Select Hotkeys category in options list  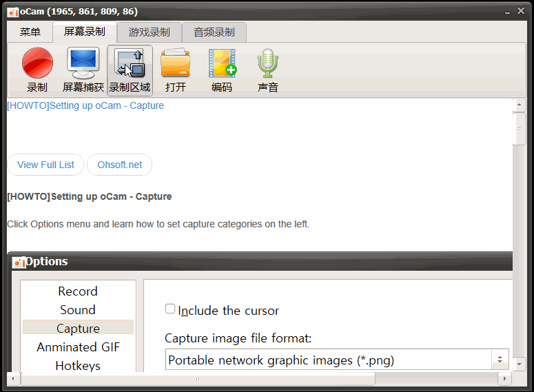[x=78, y=365]
